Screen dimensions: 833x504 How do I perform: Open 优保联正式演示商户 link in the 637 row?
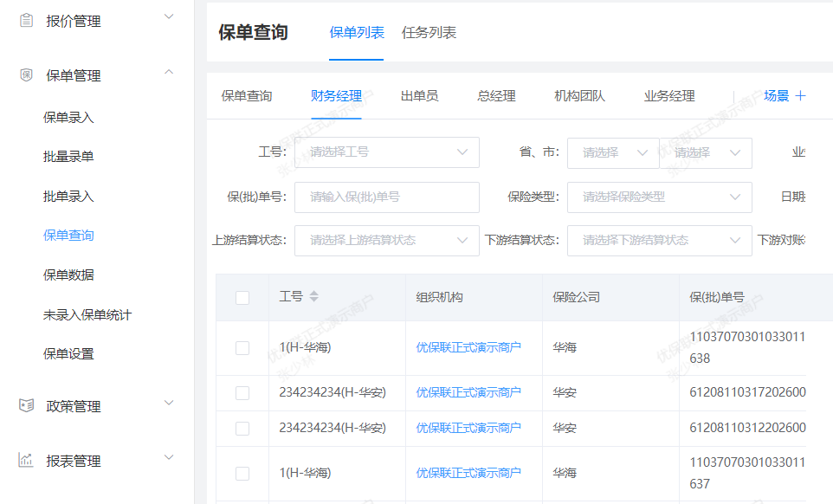coord(468,473)
